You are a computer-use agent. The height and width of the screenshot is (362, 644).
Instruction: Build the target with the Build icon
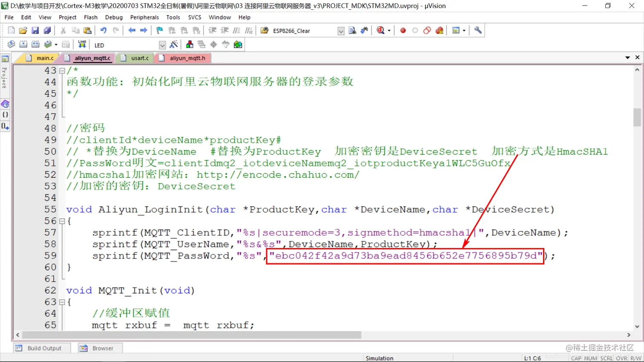click(x=23, y=45)
